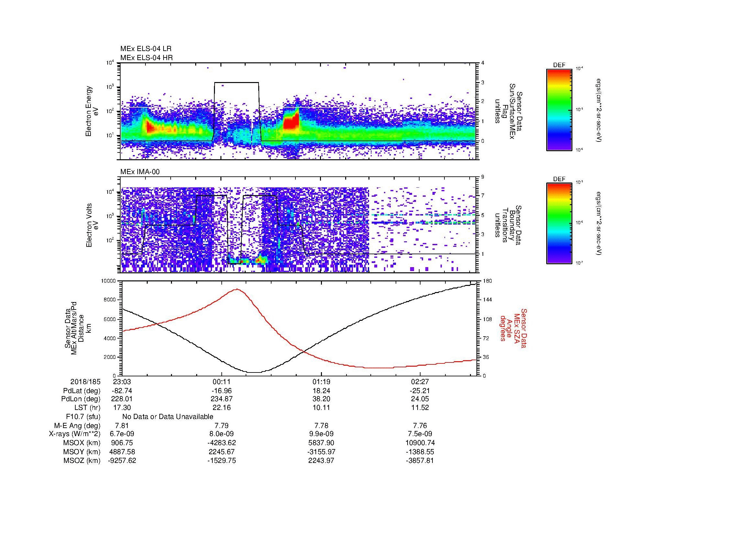The width and height of the screenshot is (756, 534).
Task: Click MSOY value 4887.58
Action: pos(122,452)
